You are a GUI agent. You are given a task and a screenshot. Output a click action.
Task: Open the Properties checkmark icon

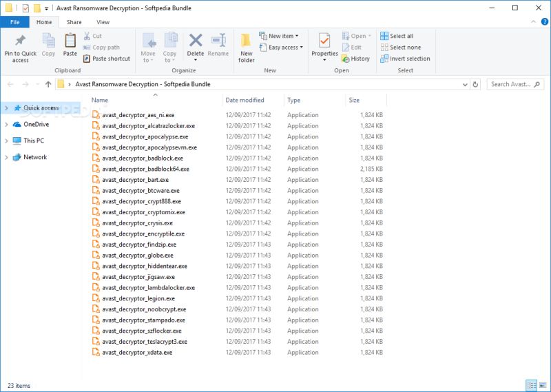click(x=324, y=40)
